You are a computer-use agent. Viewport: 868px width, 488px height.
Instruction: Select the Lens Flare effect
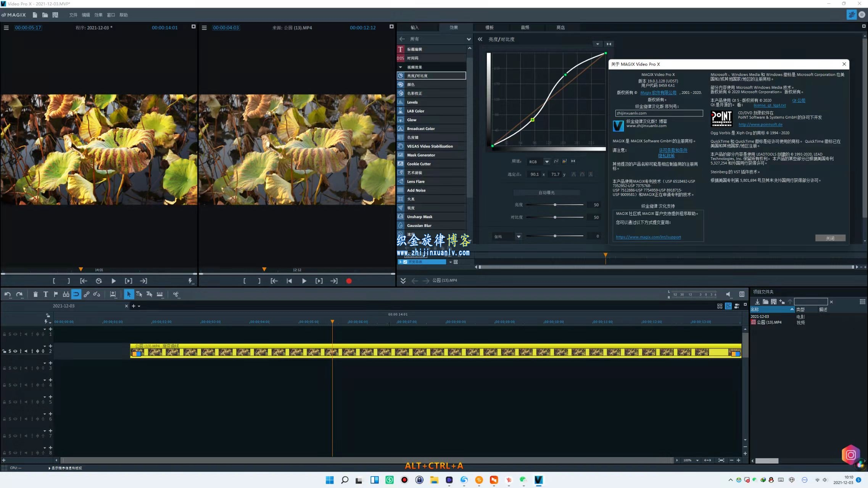(416, 181)
